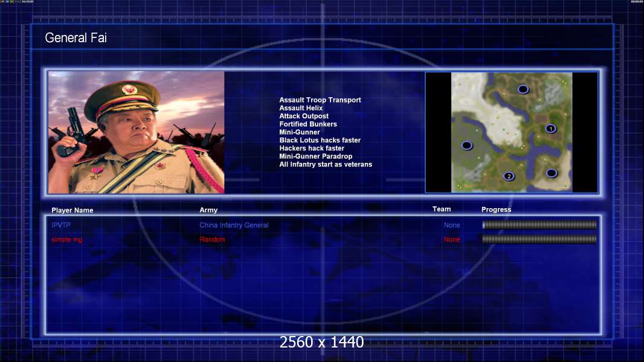Screen dimensions: 644x362
Task: Click start position marker numbered 1 on minimap
Action: coord(550,129)
